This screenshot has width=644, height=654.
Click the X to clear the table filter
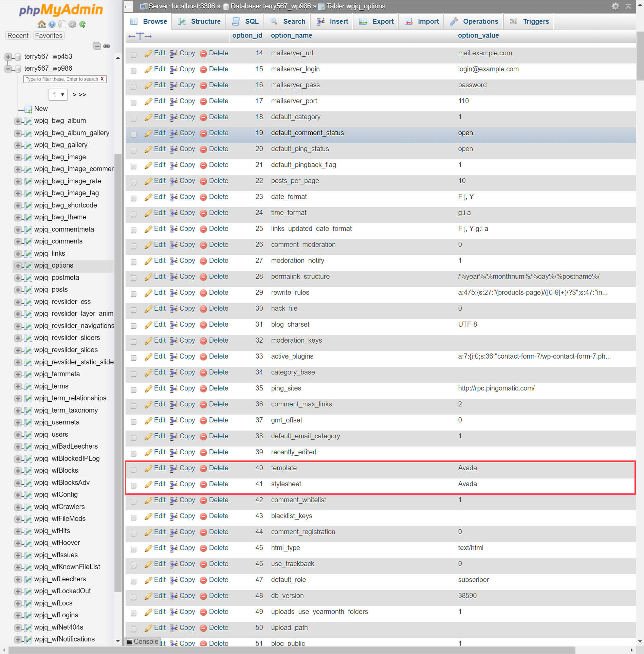coord(102,79)
